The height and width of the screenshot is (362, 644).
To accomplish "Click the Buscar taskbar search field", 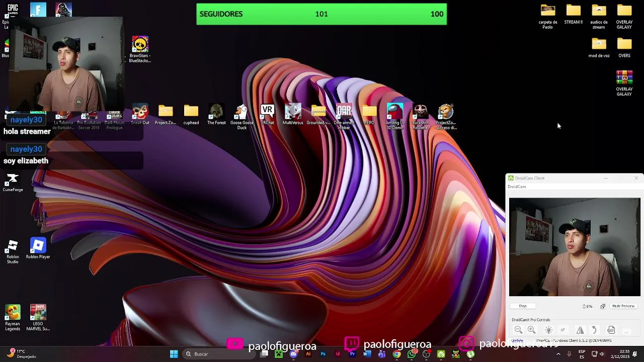I will [218, 354].
